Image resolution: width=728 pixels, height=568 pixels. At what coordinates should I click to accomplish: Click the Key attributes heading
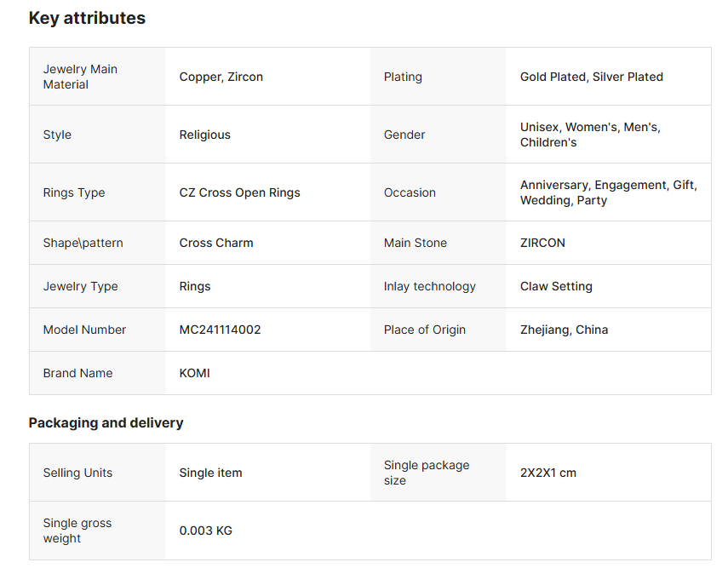tap(87, 18)
